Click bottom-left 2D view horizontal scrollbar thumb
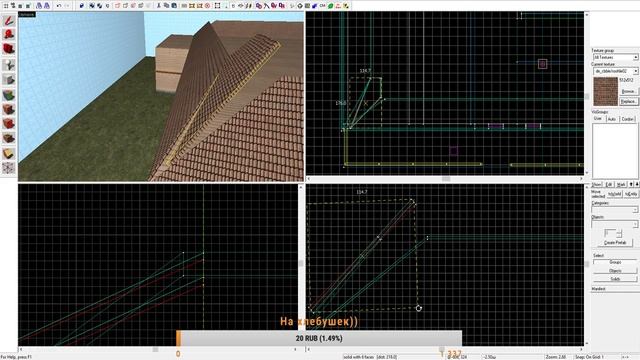This screenshot has width=640, height=360. tap(155, 349)
